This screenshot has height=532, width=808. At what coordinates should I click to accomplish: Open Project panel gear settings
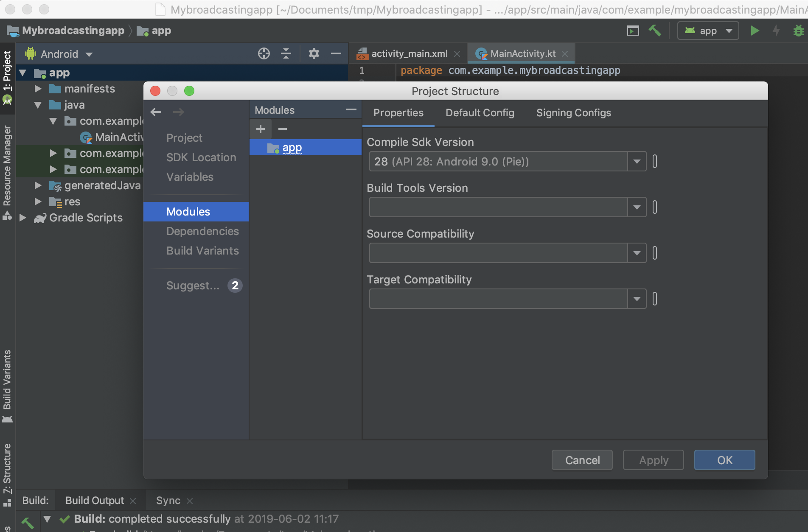point(314,53)
